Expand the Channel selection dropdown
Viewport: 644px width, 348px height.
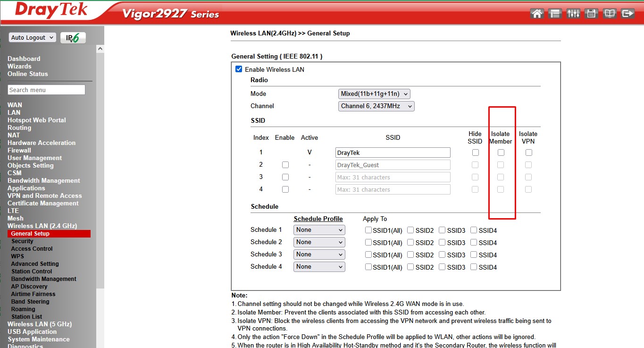(x=376, y=106)
